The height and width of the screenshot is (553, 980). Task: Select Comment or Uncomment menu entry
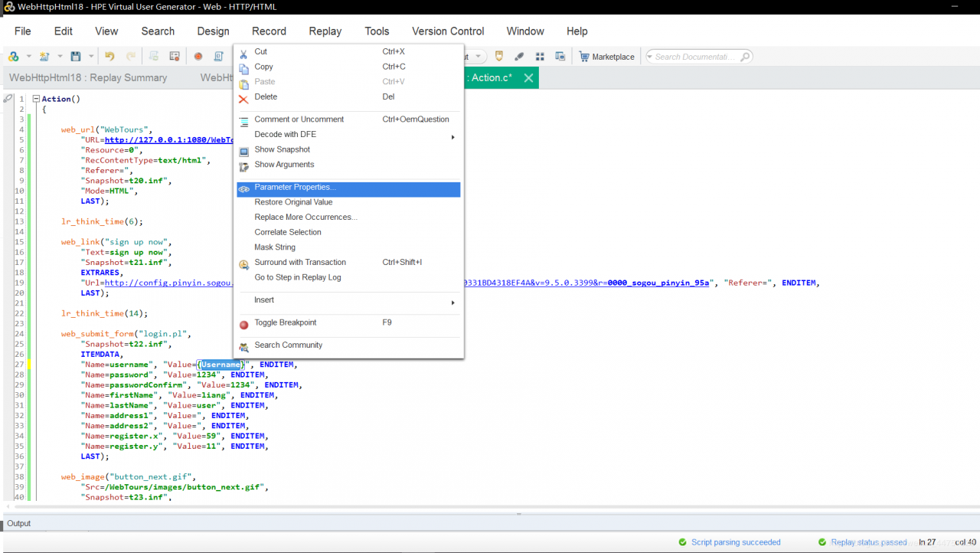[349, 119]
